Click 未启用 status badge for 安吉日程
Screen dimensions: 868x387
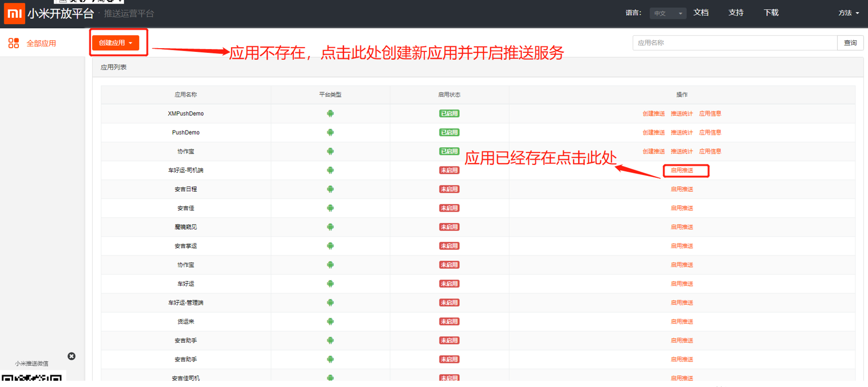(x=449, y=189)
